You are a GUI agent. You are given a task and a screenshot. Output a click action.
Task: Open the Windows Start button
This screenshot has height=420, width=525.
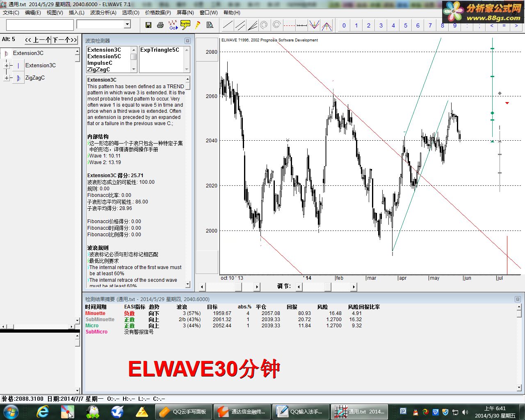[x=10, y=411]
